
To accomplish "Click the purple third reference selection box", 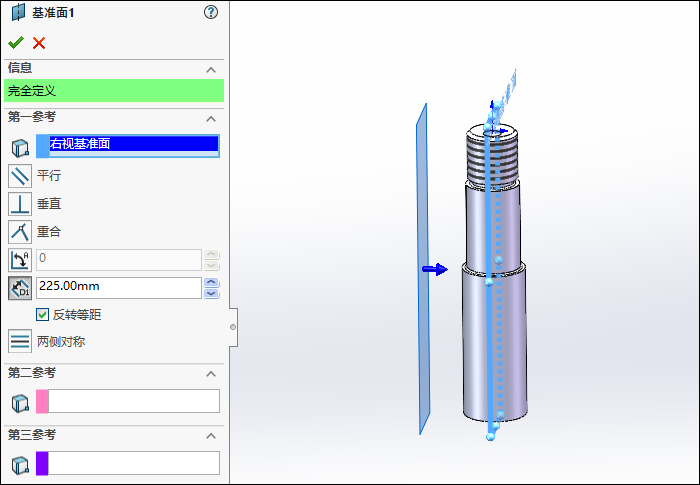I will 127,463.
